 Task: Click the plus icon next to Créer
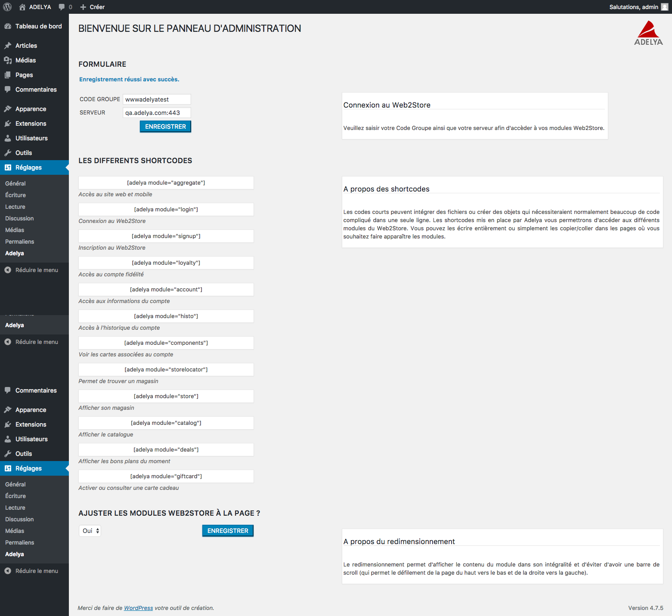84,7
